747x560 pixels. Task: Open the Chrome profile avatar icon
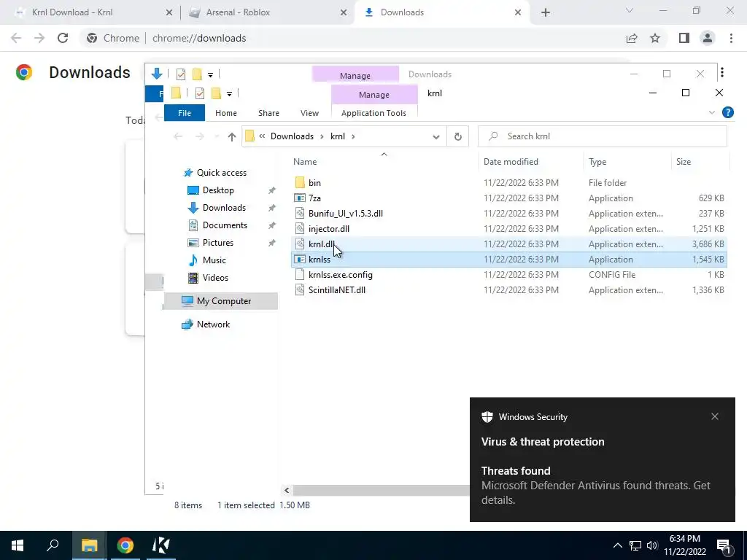(708, 38)
